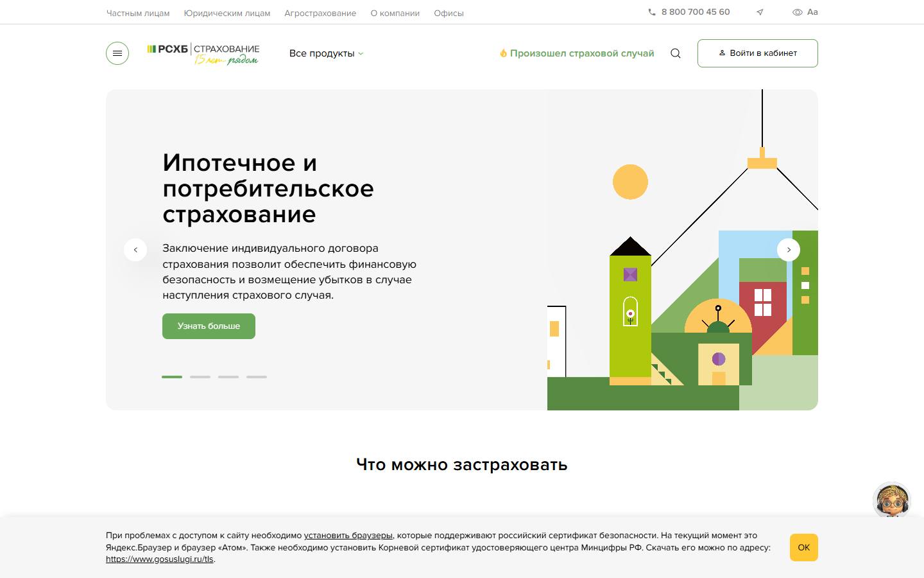Toggle the accessibility eye Aa mode
Image resolution: width=924 pixels, height=578 pixels.
tap(805, 12)
